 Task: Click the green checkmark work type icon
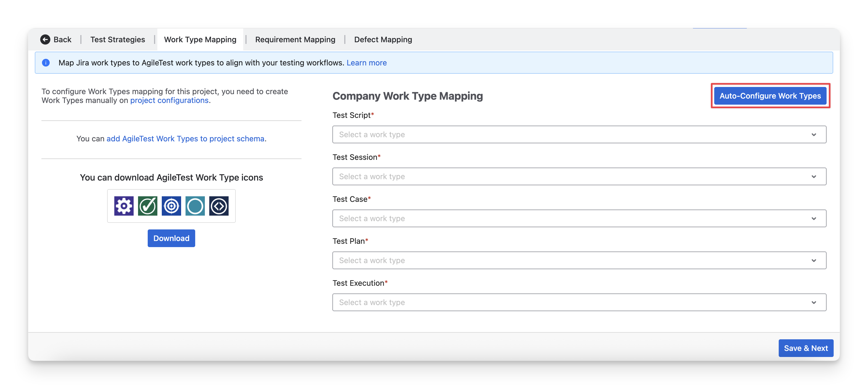(148, 206)
